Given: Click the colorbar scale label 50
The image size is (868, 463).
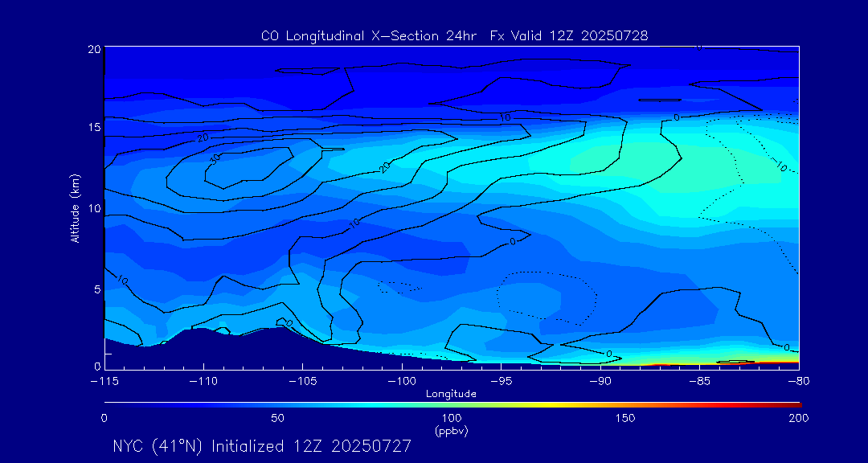Looking at the screenshot, I should coord(278,418).
